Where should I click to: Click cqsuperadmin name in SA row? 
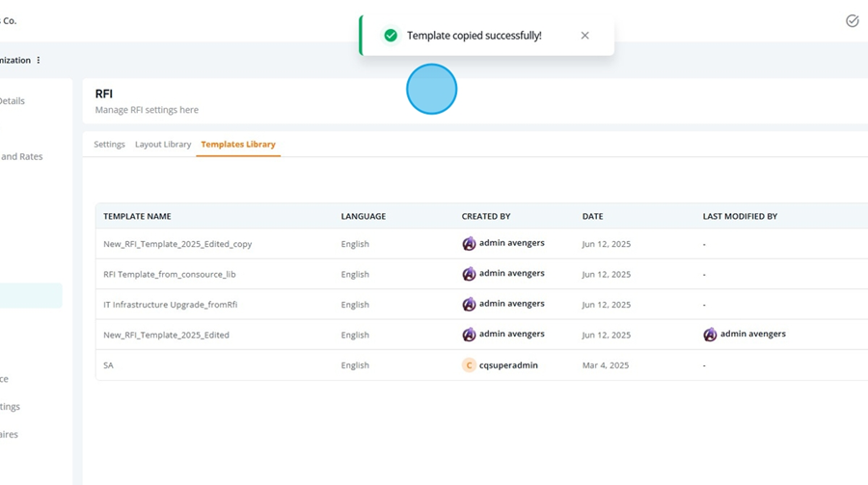(x=508, y=365)
